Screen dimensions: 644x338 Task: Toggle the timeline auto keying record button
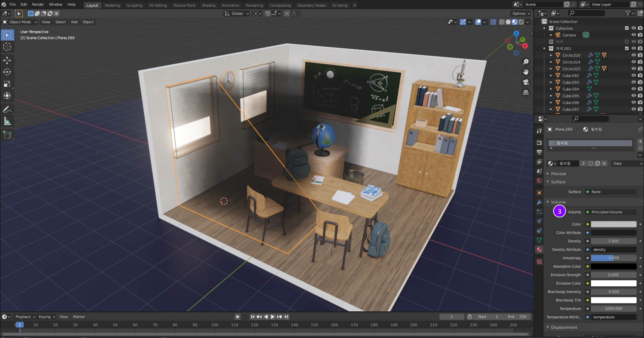(x=237, y=317)
